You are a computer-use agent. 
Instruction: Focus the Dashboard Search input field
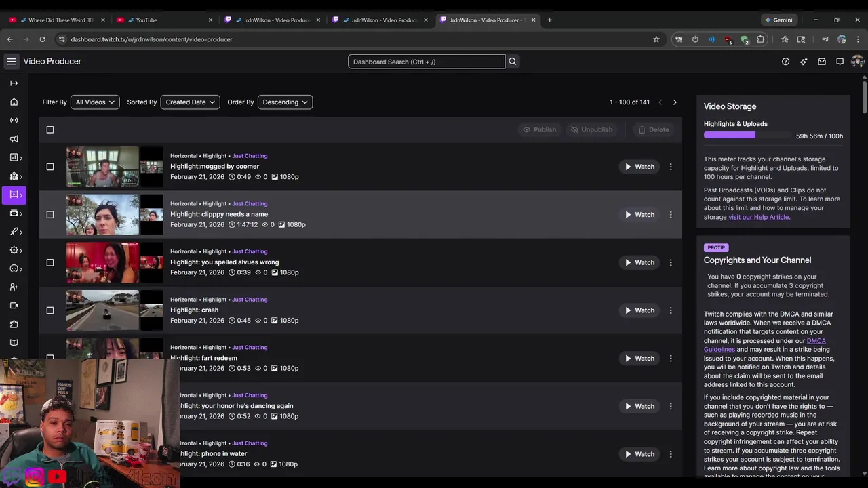pos(427,62)
